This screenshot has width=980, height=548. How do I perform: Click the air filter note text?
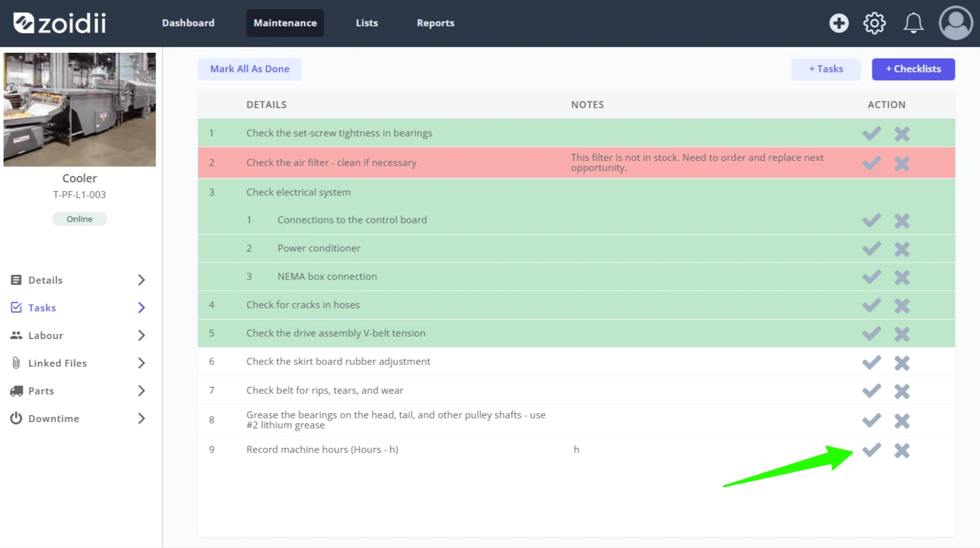click(697, 162)
